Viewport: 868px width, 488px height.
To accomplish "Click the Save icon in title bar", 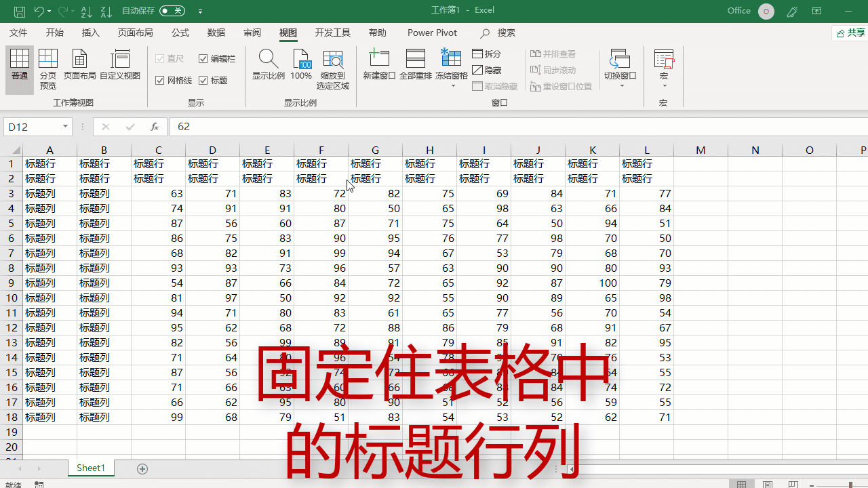I will coord(20,11).
